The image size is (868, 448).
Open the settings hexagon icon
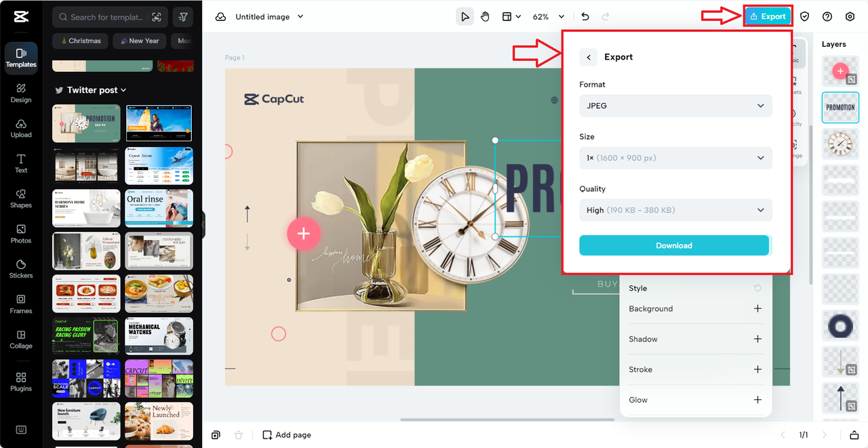(x=850, y=17)
